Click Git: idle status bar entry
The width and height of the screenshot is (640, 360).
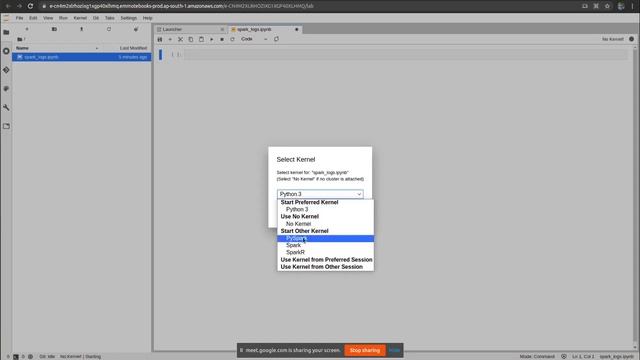pyautogui.click(x=47, y=357)
